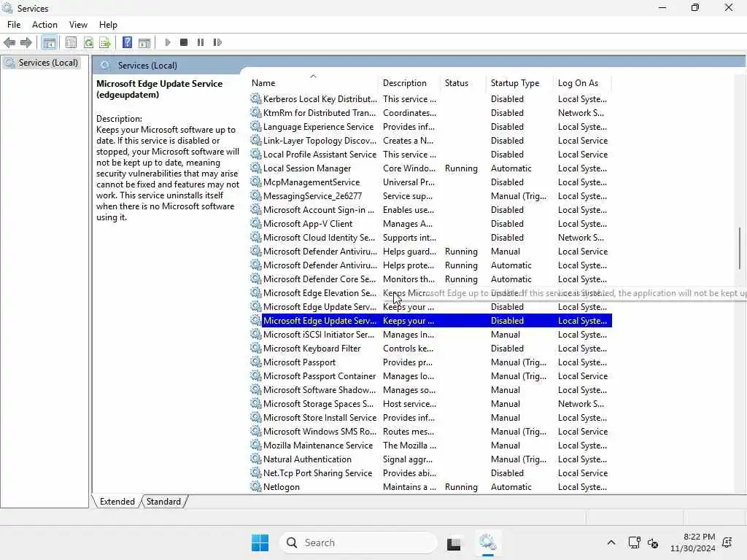
Task: Click the Pause Service icon
Action: [x=201, y=42]
